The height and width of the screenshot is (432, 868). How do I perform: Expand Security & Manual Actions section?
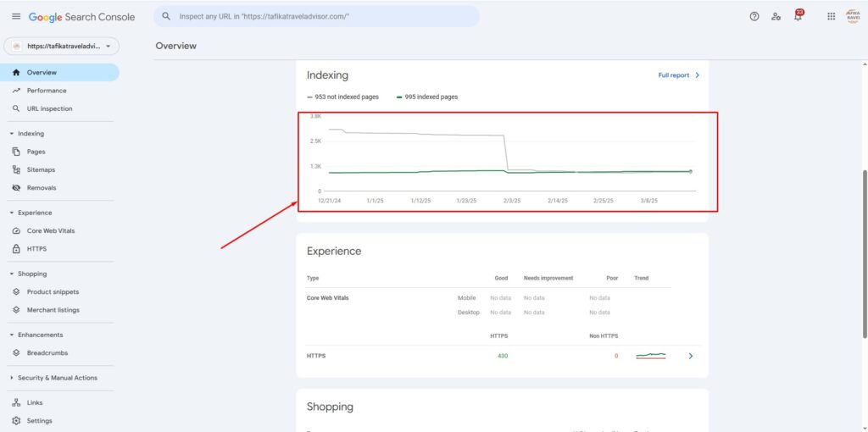point(12,378)
